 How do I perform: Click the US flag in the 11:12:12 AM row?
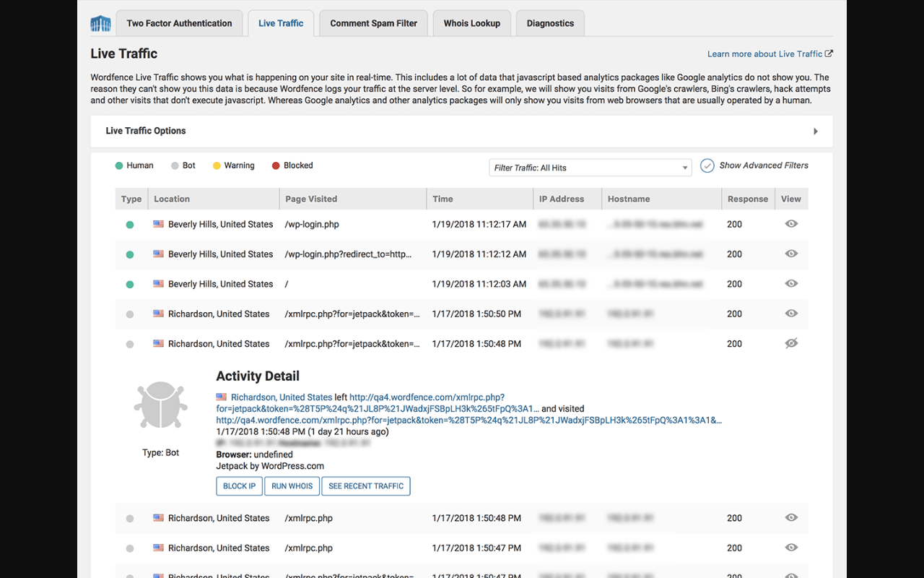click(159, 254)
